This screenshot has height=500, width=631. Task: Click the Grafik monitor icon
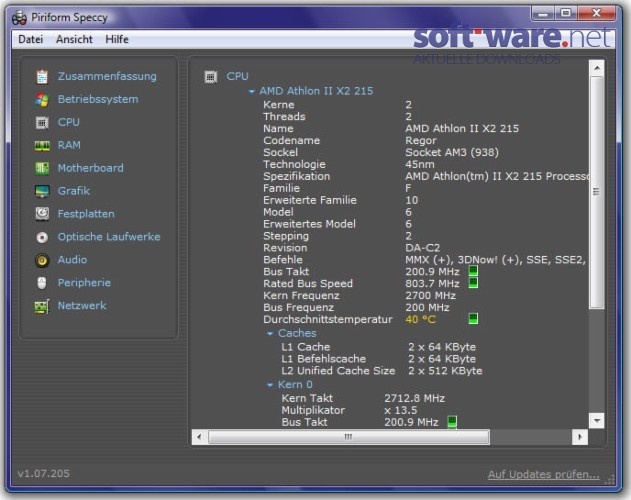(x=42, y=191)
